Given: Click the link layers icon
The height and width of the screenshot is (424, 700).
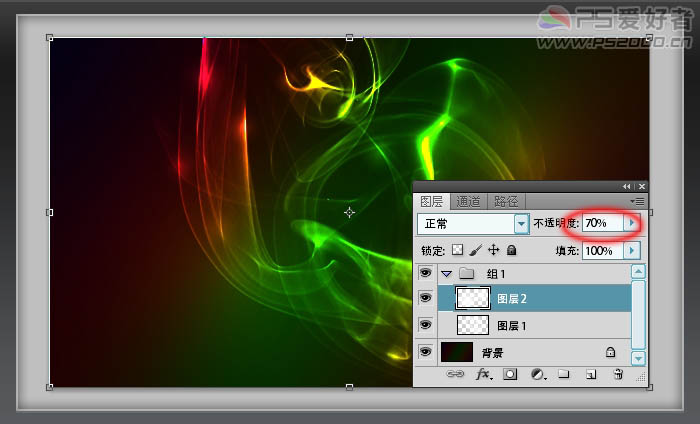Looking at the screenshot, I should pyautogui.click(x=455, y=374).
